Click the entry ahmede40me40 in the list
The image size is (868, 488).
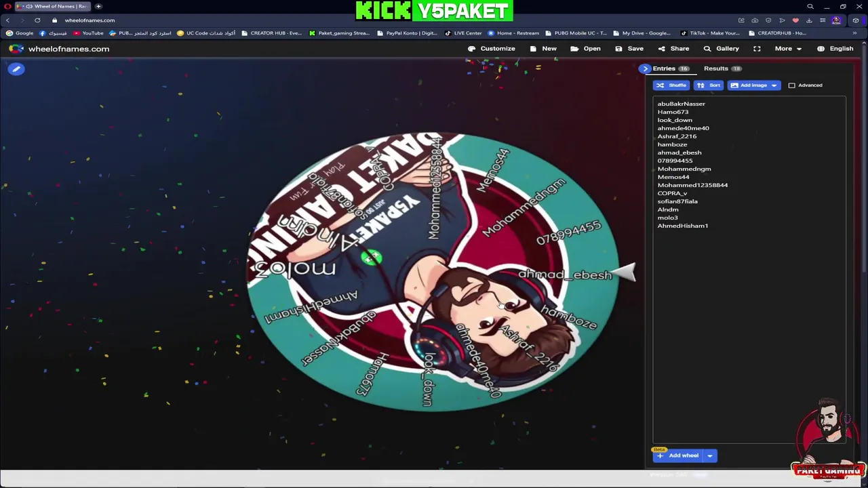pos(683,128)
